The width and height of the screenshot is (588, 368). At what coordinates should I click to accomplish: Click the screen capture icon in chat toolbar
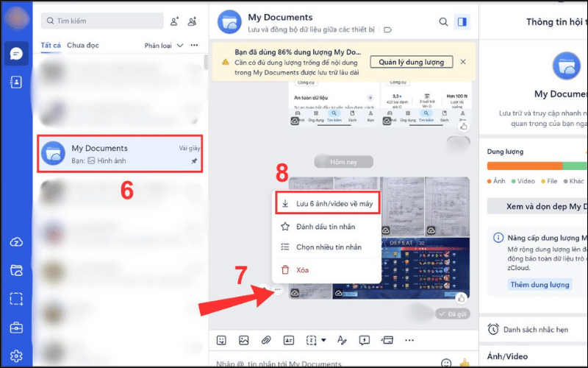click(x=311, y=340)
